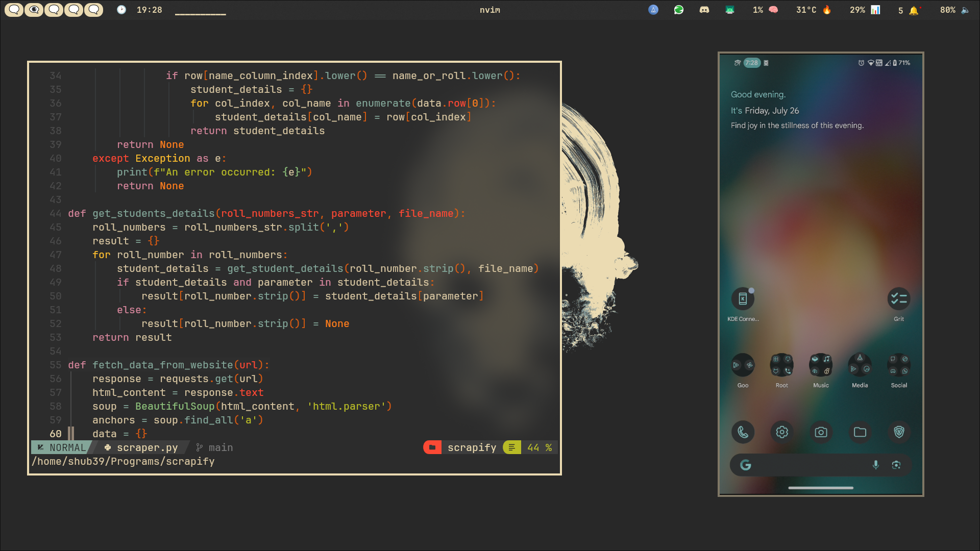
Task: Switch to the fifth workspace bubble
Action: (x=93, y=10)
